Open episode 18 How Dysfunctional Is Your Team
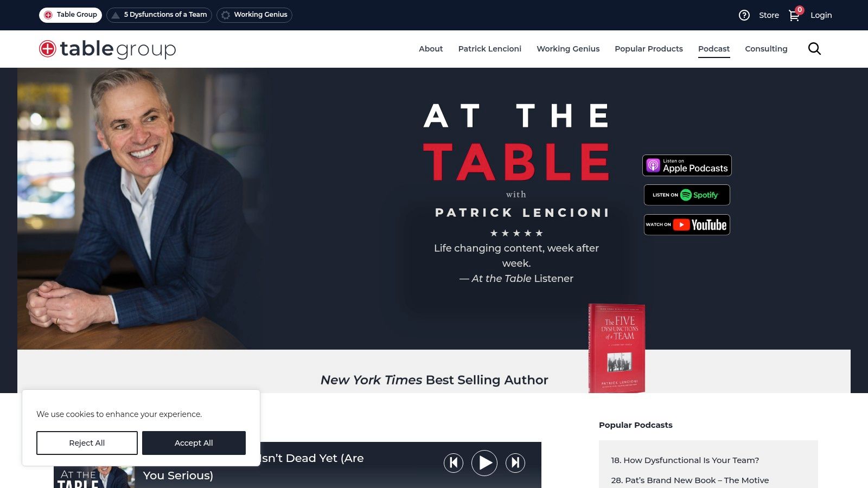Image resolution: width=868 pixels, height=488 pixels. pos(685,460)
